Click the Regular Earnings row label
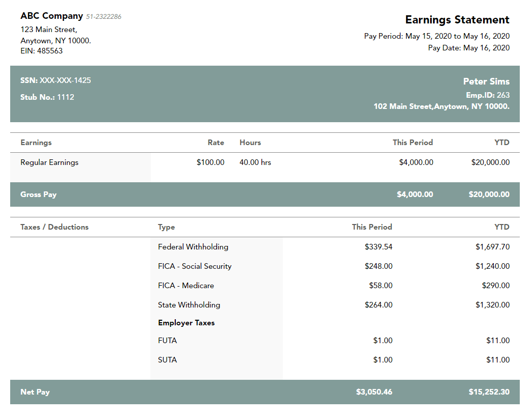 coord(49,162)
